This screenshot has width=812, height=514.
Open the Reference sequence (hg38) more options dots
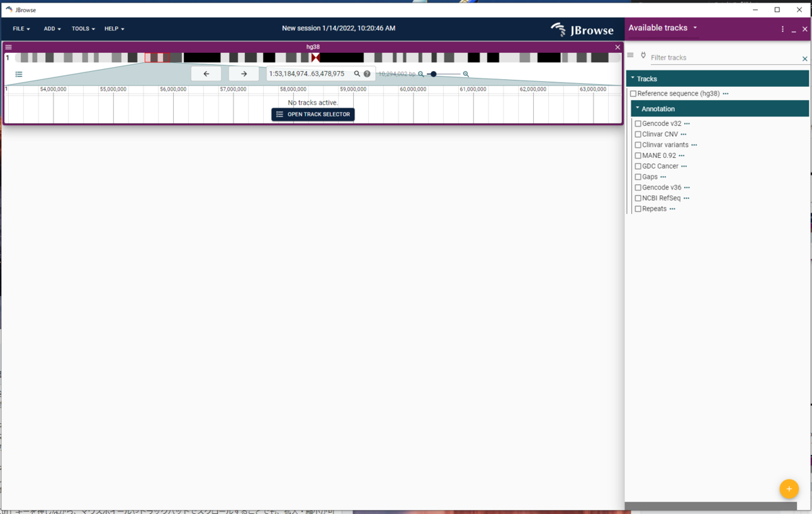(x=725, y=93)
